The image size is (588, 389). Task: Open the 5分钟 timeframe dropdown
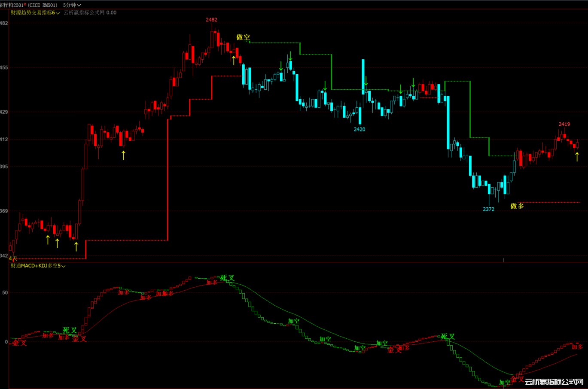(72, 5)
